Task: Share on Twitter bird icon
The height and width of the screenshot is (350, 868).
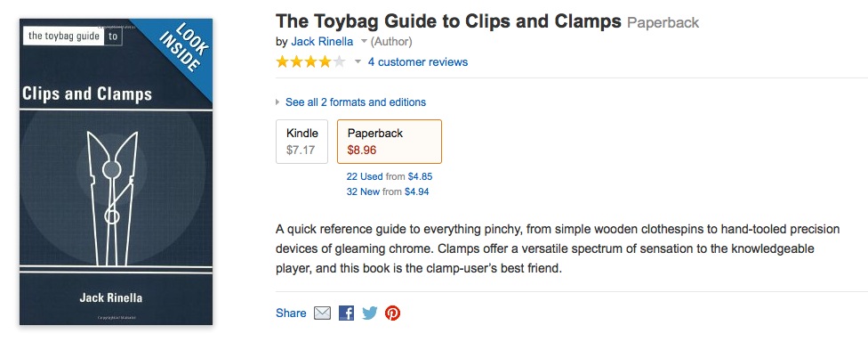Action: point(370,313)
